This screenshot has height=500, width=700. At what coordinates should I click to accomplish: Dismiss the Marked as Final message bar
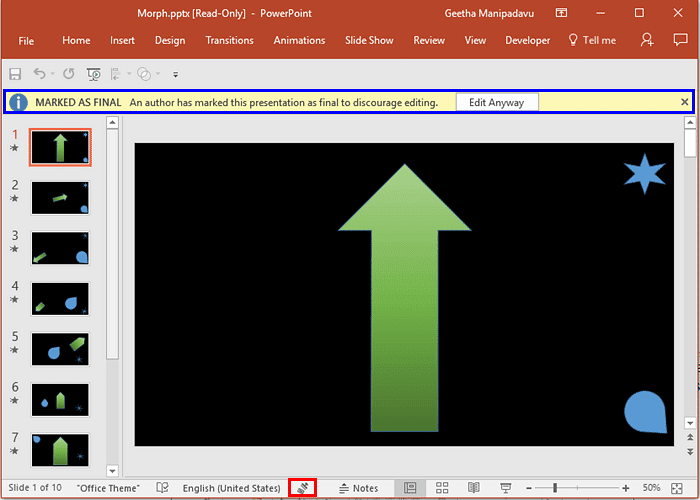(x=684, y=102)
